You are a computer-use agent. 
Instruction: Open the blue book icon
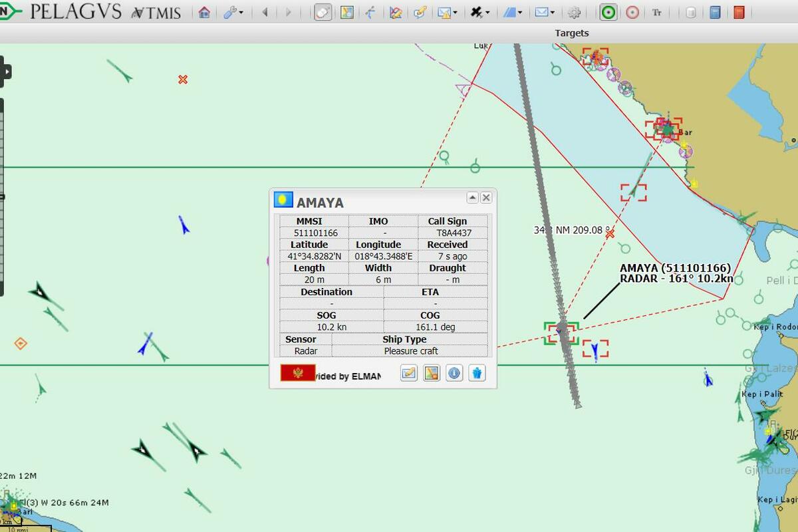pyautogui.click(x=715, y=12)
